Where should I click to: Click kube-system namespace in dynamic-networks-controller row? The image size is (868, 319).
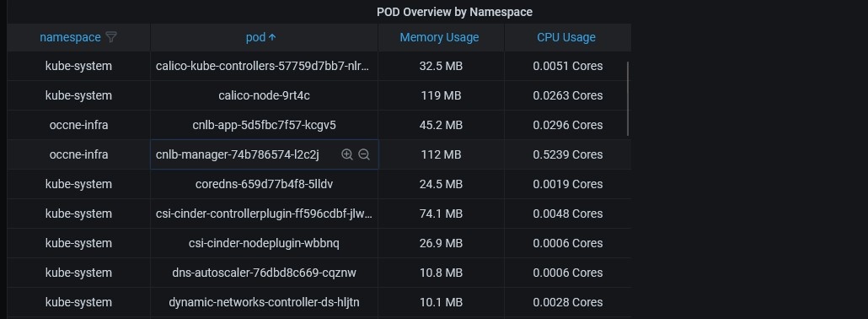(x=78, y=302)
